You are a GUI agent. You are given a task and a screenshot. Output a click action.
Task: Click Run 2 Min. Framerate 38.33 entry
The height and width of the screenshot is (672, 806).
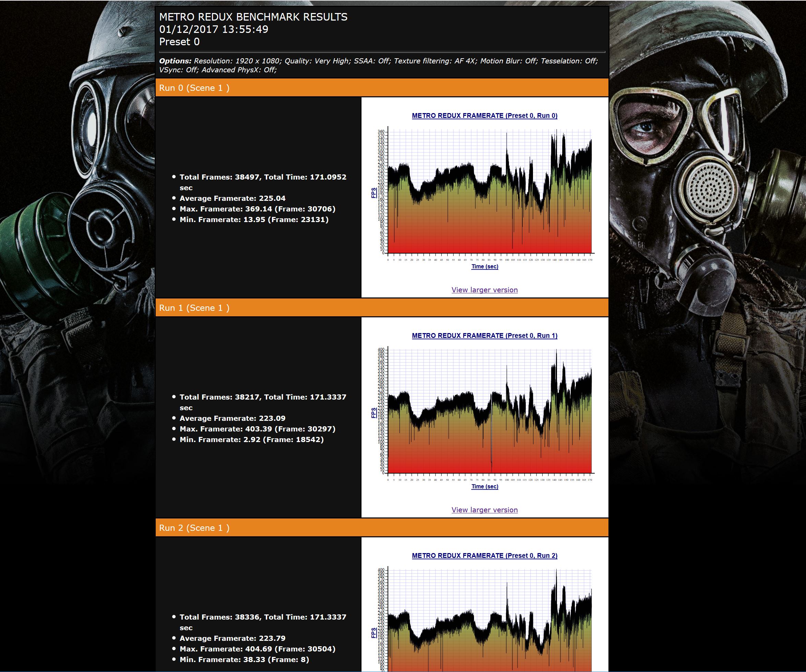244,659
